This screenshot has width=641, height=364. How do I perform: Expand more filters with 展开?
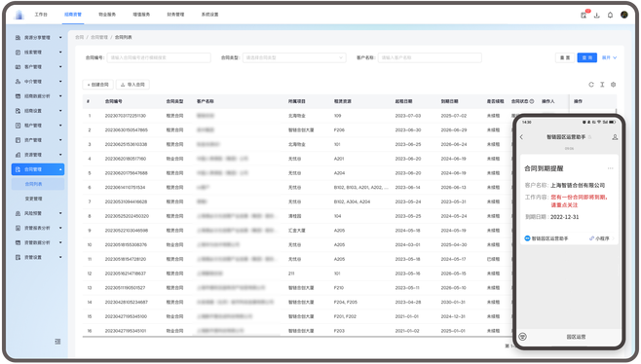click(609, 58)
